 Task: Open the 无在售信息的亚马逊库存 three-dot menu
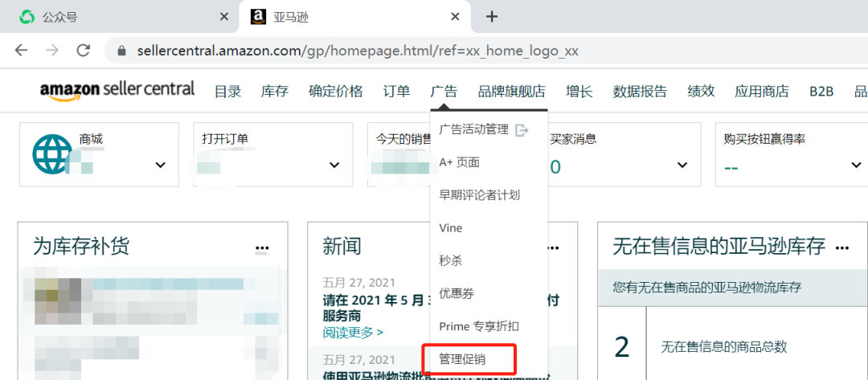pos(842,247)
